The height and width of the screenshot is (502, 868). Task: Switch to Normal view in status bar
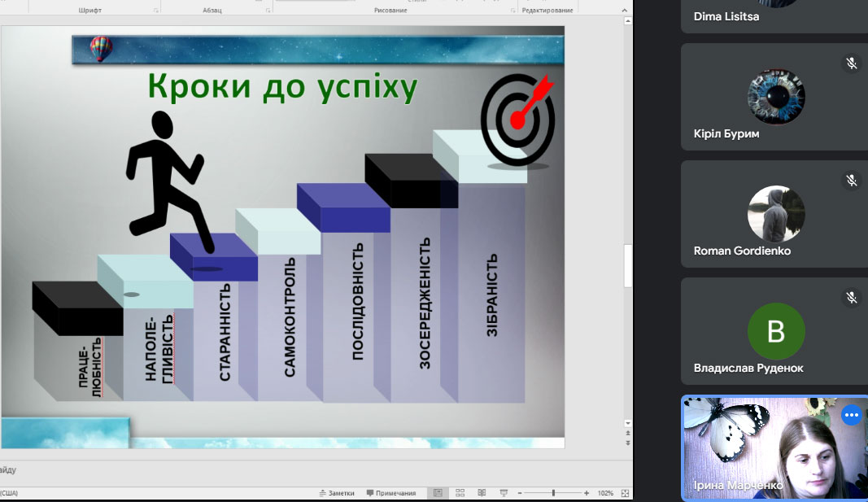[x=438, y=492]
